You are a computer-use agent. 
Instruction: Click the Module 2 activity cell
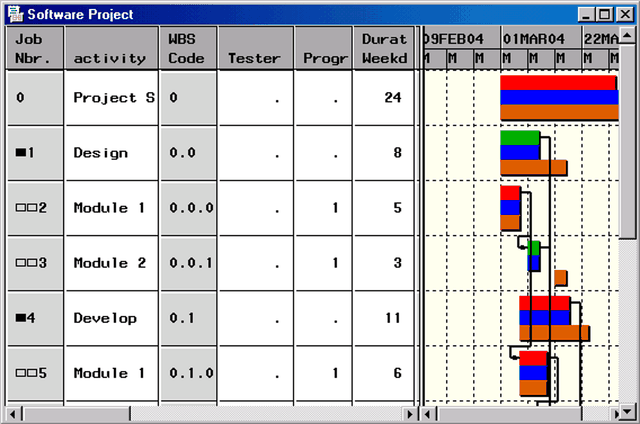pyautogui.click(x=110, y=263)
